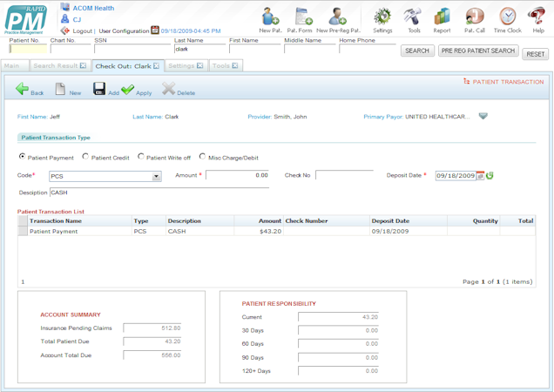Click the Pat. Call phone icon

[x=475, y=17]
